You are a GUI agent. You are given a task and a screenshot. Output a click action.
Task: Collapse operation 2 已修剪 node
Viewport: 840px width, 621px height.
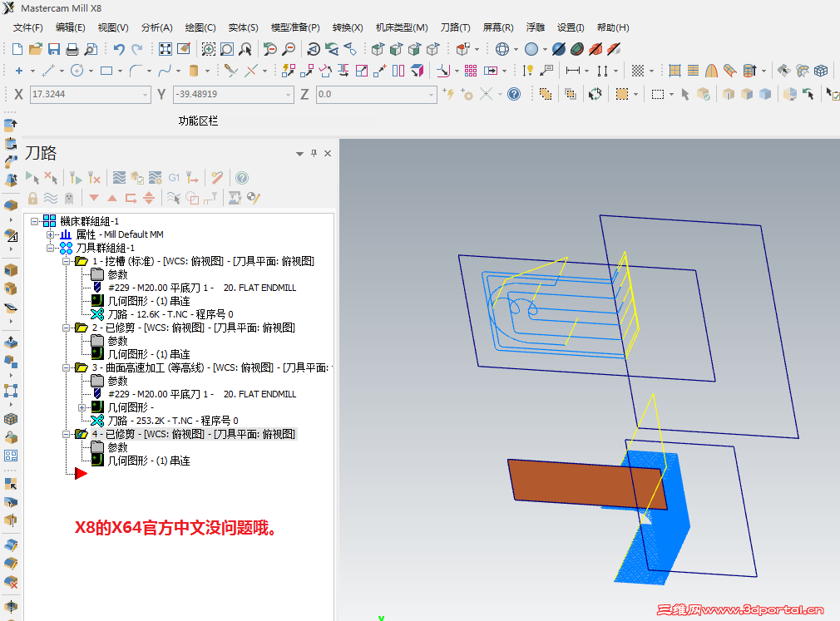click(x=66, y=328)
